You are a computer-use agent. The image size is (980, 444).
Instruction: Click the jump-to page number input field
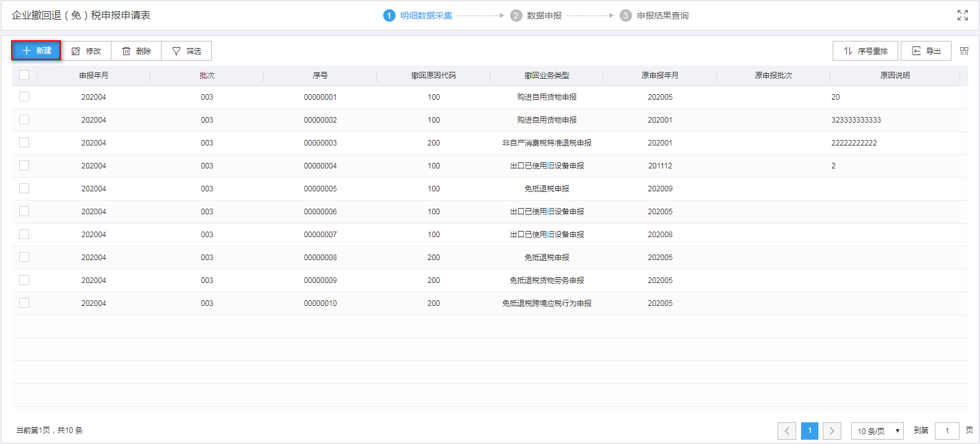point(947,431)
